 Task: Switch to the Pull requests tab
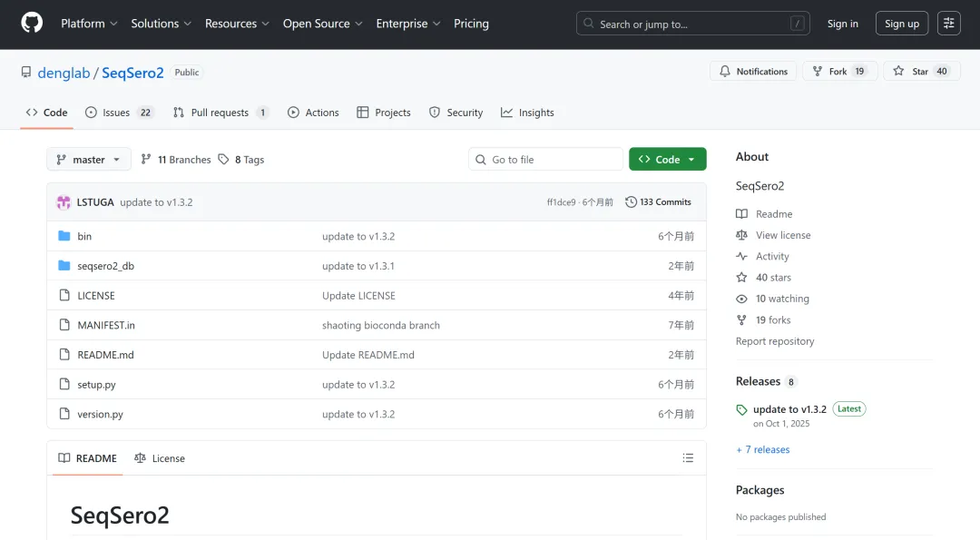click(x=220, y=113)
